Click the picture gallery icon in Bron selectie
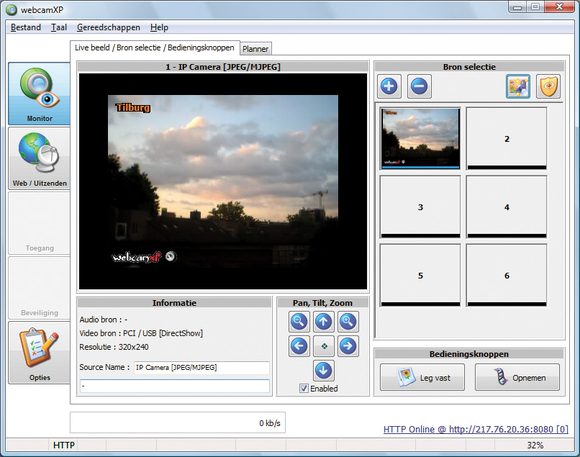Image resolution: width=580 pixels, height=457 pixels. tap(518, 86)
